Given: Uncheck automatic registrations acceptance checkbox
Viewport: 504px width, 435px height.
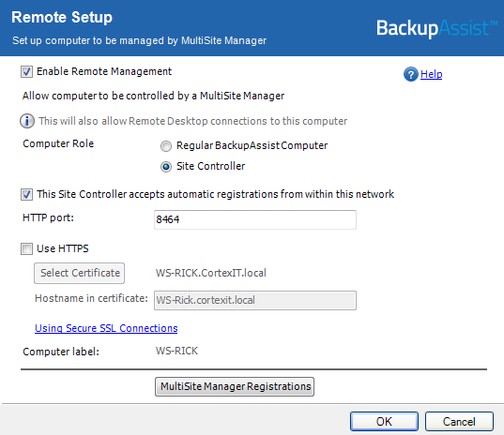Looking at the screenshot, I should pos(26,194).
